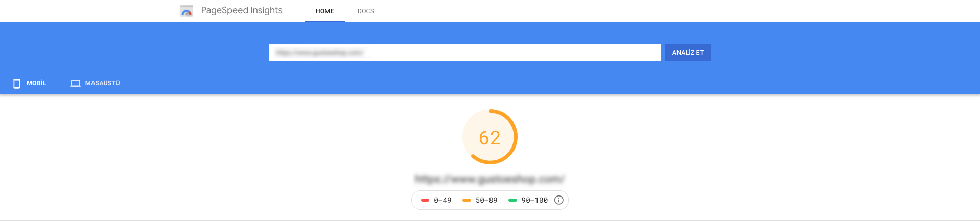Screen dimensions: 980x221
Task: Open the DOCS tab
Action: pyautogui.click(x=366, y=11)
